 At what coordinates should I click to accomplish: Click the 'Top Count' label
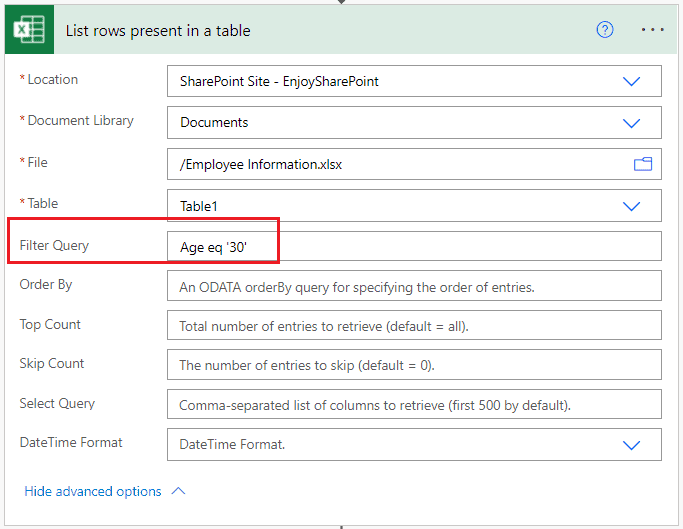tap(50, 325)
